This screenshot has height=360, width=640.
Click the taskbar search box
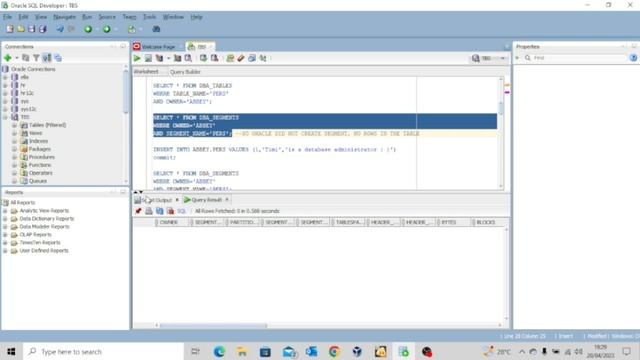pyautogui.click(x=103, y=351)
